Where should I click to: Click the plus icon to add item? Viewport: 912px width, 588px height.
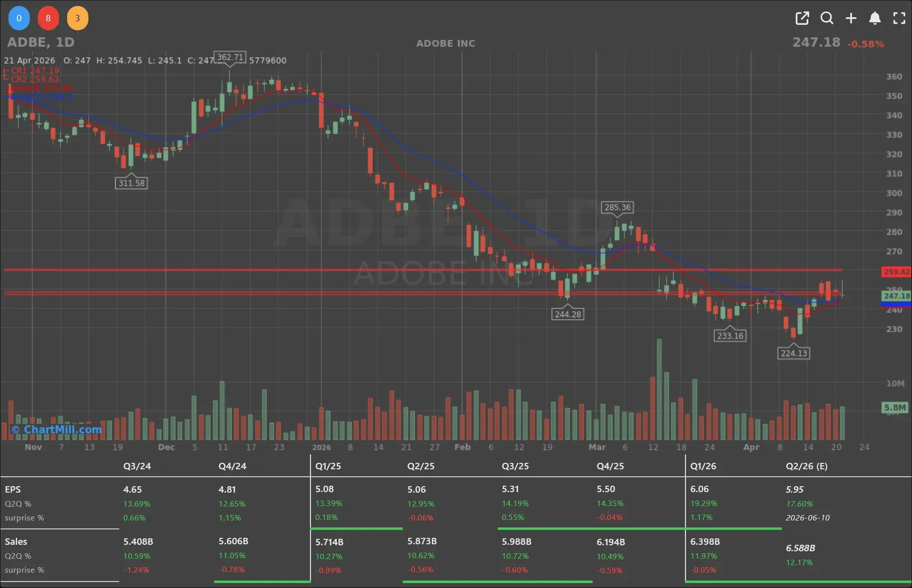850,18
